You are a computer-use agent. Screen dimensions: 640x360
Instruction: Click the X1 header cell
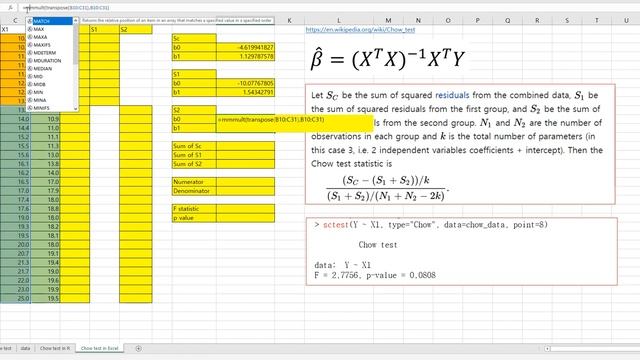coord(13,29)
